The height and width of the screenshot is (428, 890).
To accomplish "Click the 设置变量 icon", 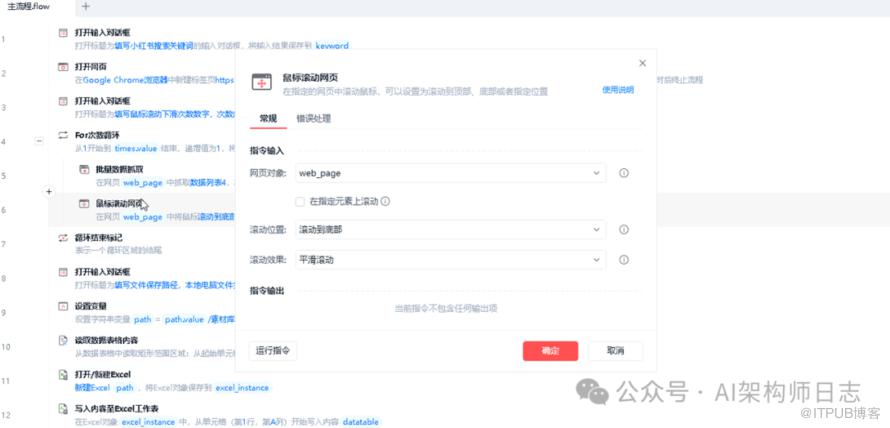I will coord(63,306).
